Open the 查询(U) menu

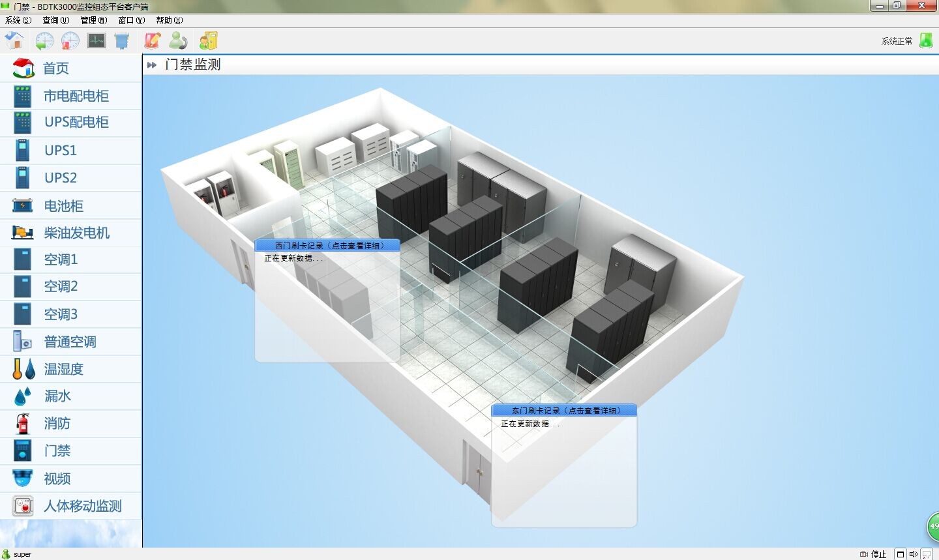(56, 20)
